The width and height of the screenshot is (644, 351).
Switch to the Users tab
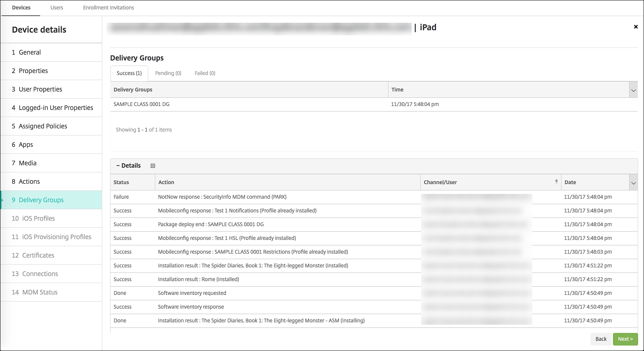point(57,7)
